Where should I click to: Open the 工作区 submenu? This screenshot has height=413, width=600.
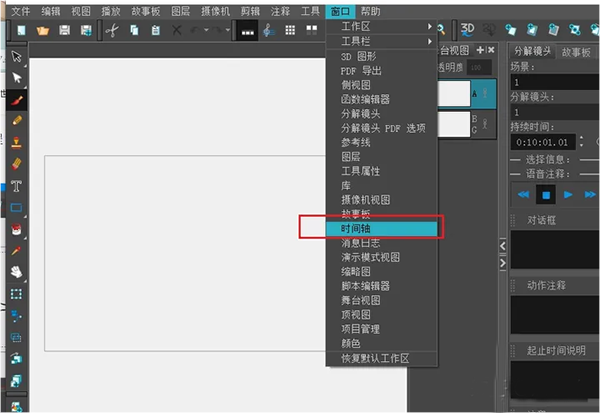click(x=381, y=26)
